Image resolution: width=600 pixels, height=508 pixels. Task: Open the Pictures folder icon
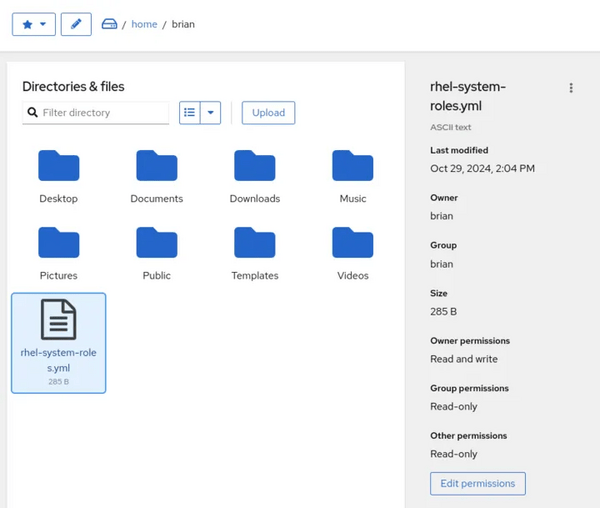pyautogui.click(x=58, y=243)
